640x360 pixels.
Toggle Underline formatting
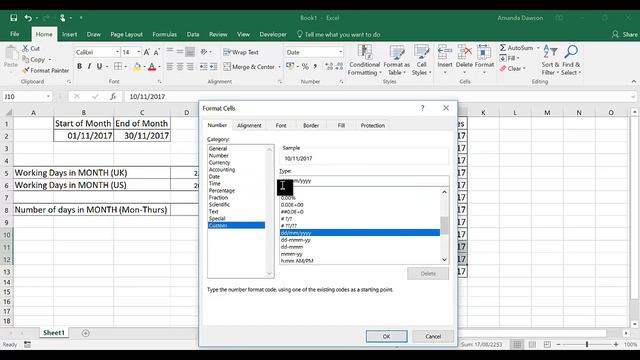(99, 66)
